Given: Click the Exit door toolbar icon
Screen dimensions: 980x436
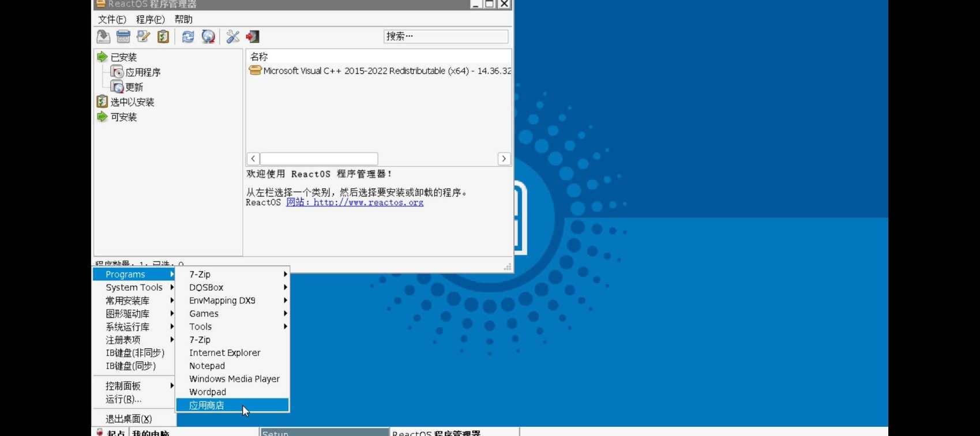Looking at the screenshot, I should (253, 37).
